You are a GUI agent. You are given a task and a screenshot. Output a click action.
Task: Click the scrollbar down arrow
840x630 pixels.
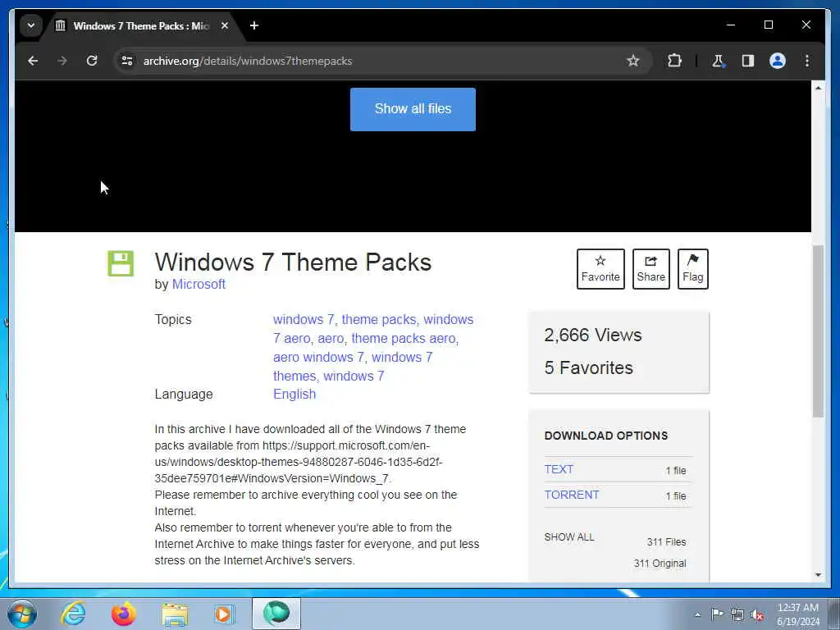tap(818, 575)
